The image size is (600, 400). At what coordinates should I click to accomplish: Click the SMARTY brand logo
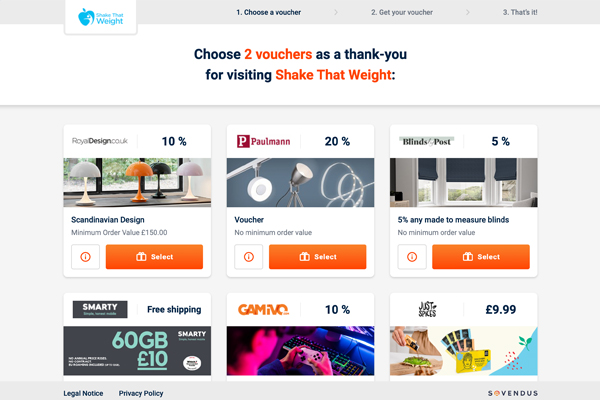point(100,309)
